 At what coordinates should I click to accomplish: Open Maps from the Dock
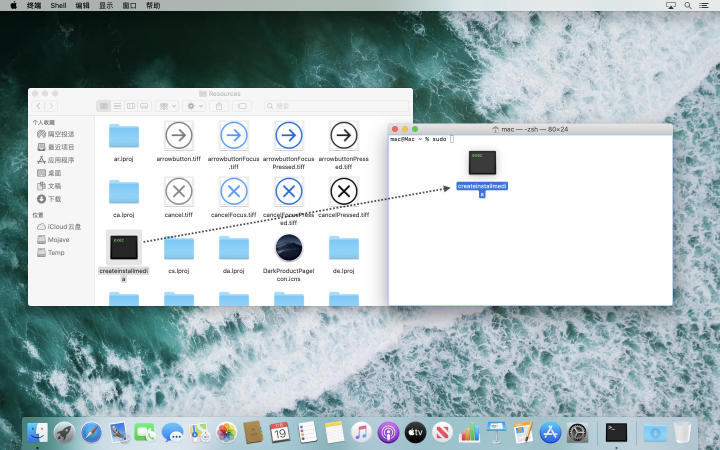click(199, 433)
